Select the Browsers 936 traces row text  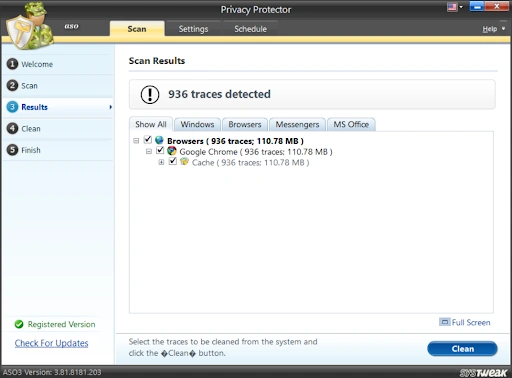235,141
